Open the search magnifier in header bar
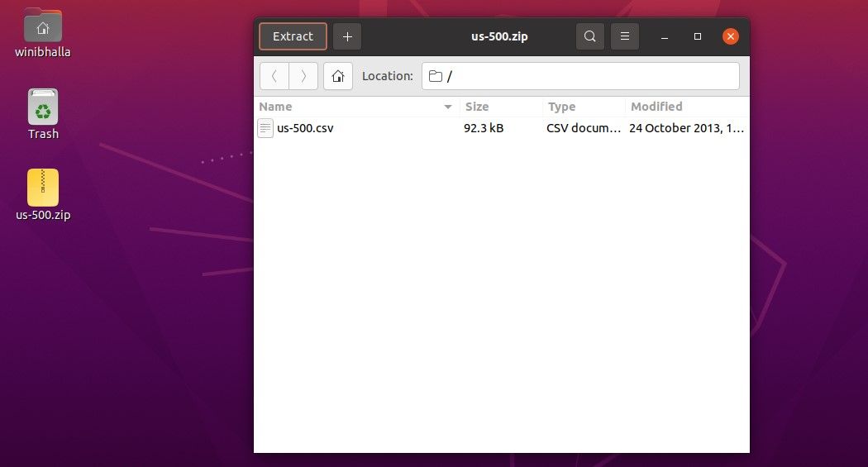The width and height of the screenshot is (868, 467). tap(589, 36)
